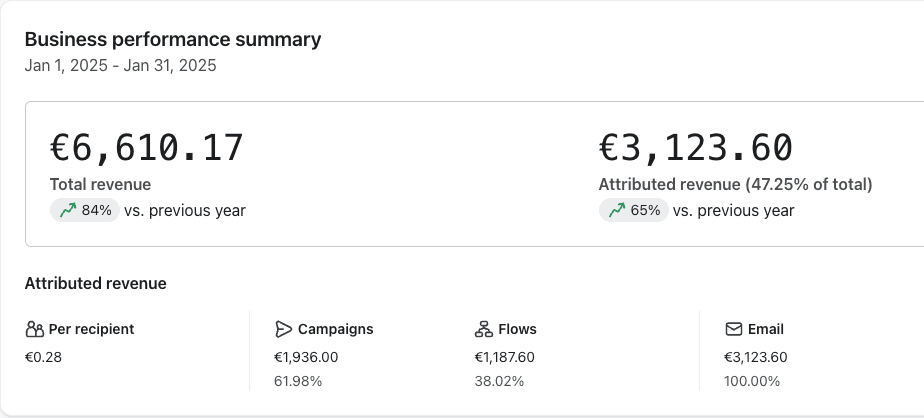
Task: Select the 65% vs. previous year badge
Action: [x=633, y=210]
